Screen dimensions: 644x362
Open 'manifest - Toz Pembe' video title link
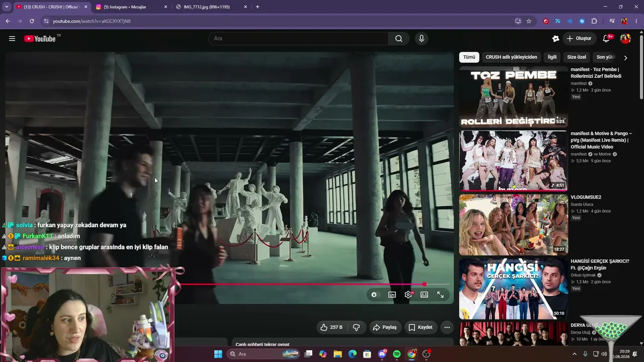pyautogui.click(x=596, y=73)
